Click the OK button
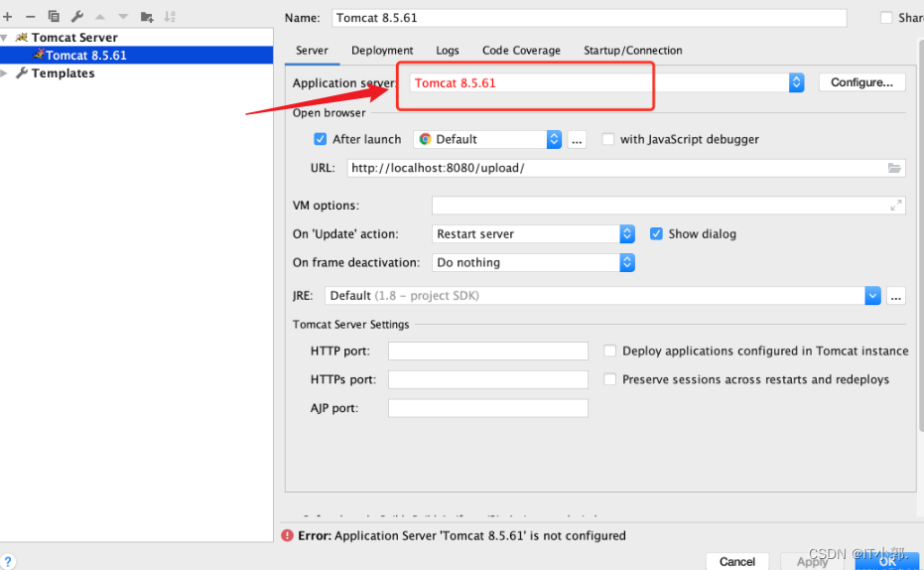 point(887,561)
